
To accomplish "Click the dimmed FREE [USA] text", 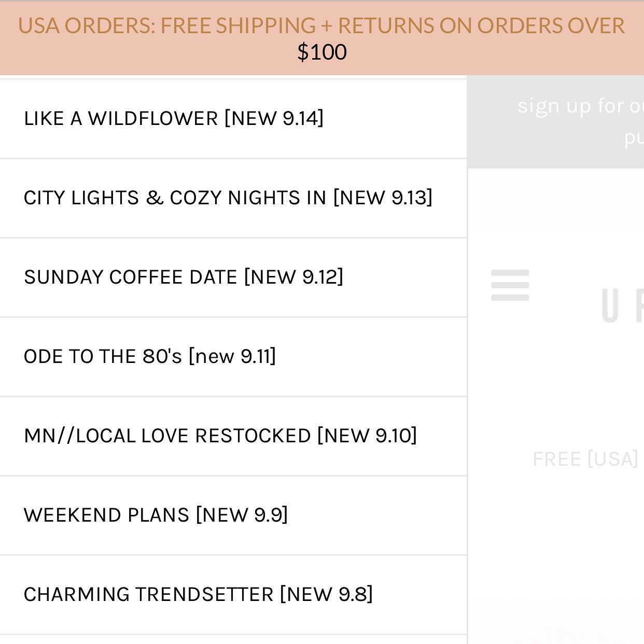I will coord(586,459).
